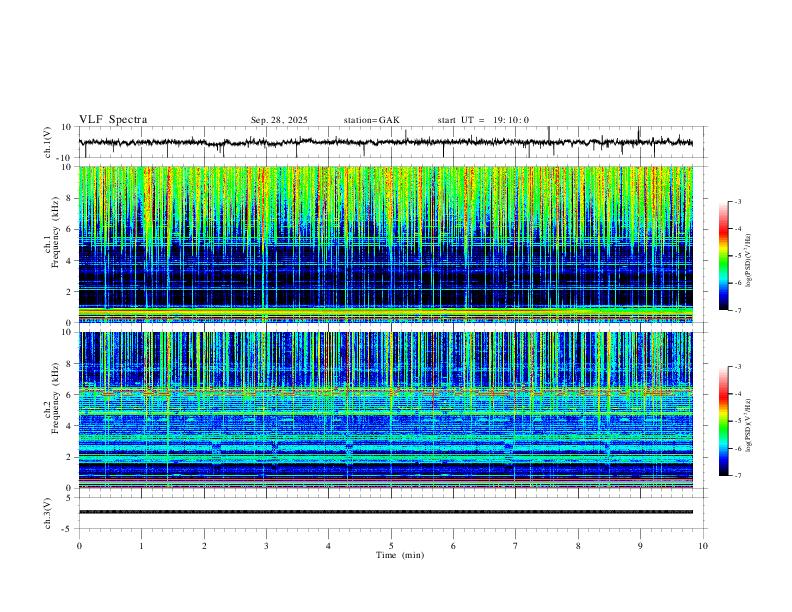Click the "station=GAK" header text
This screenshot has height=612, width=792.
coord(371,120)
